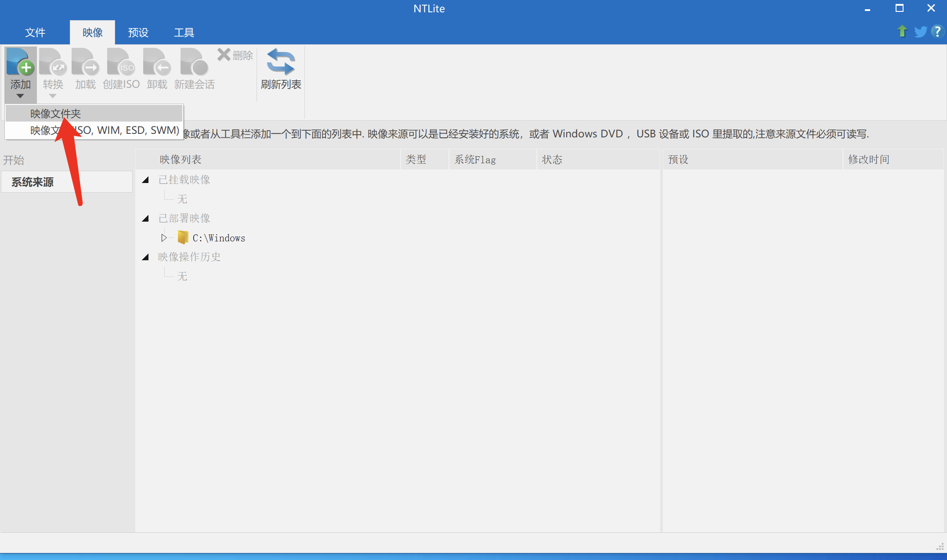Viewport: 947px width, 560px height.
Task: Expand the C:\Windows tree node
Action: (164, 238)
